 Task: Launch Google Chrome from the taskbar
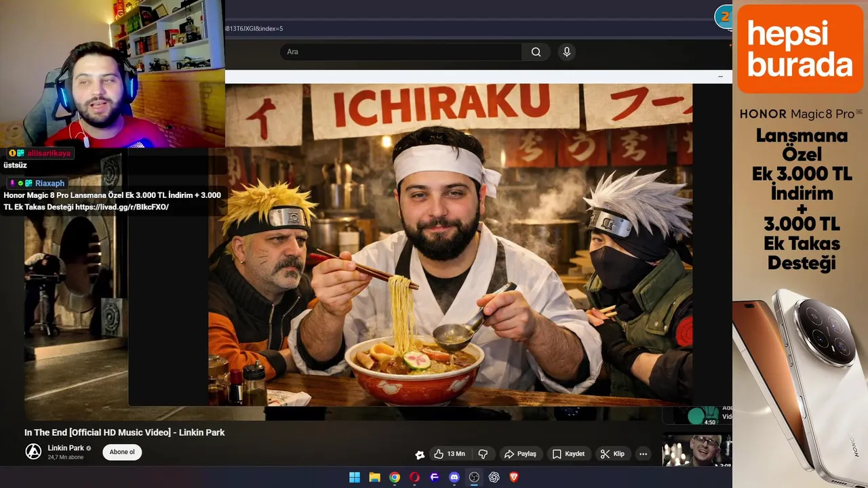395,477
